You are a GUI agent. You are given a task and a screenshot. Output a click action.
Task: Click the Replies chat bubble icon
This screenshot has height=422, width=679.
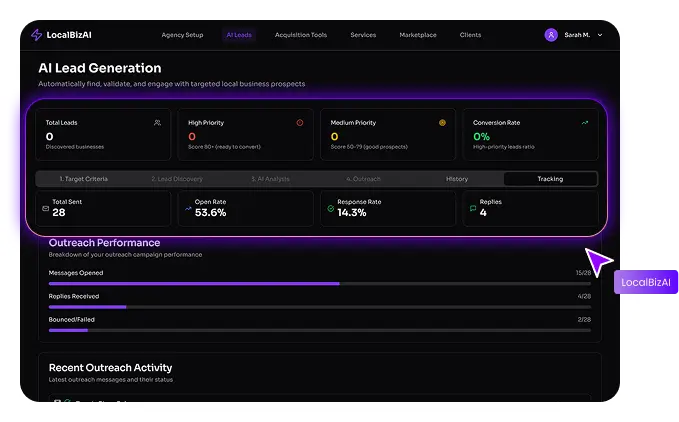[x=473, y=209]
